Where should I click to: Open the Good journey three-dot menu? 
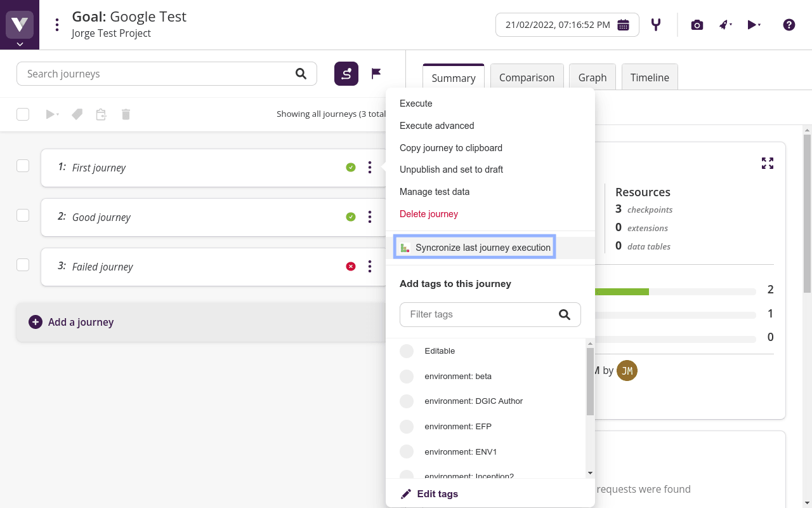(x=370, y=217)
